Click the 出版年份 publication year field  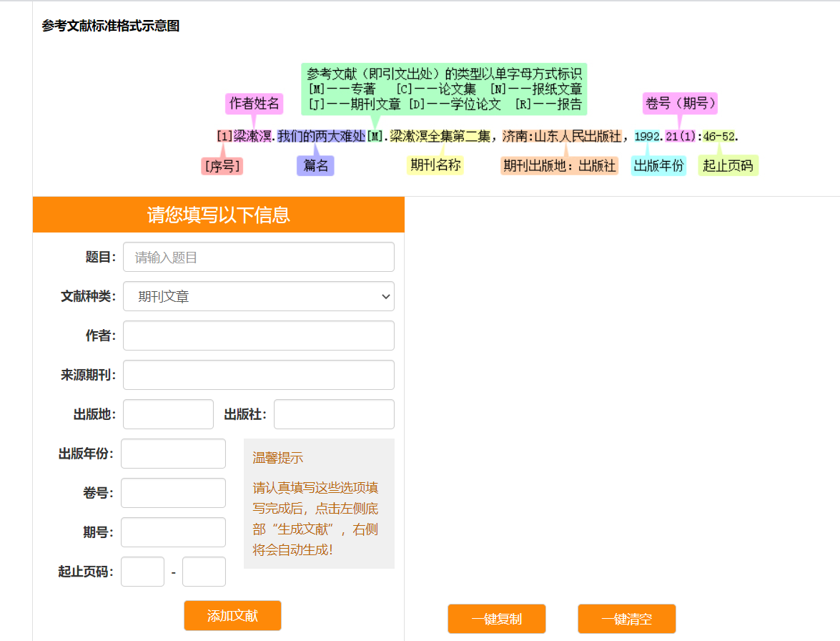172,453
